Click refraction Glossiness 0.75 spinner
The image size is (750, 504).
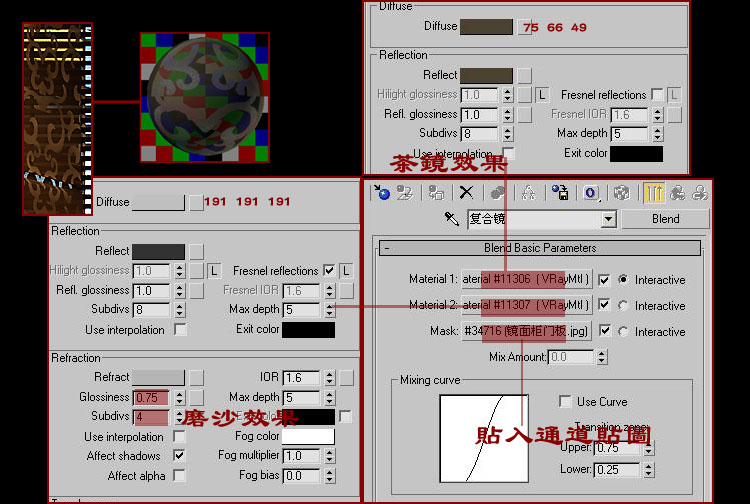tap(179, 397)
